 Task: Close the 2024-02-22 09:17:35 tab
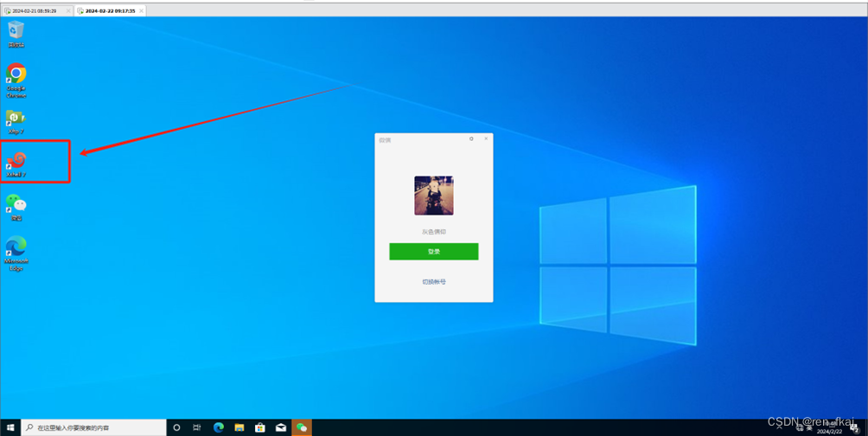[x=141, y=11]
